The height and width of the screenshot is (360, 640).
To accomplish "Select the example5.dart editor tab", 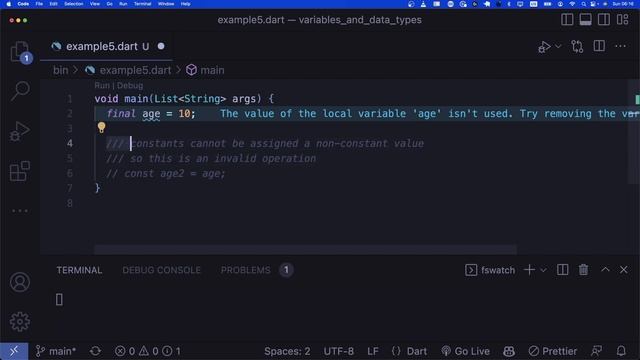I will coord(107,47).
